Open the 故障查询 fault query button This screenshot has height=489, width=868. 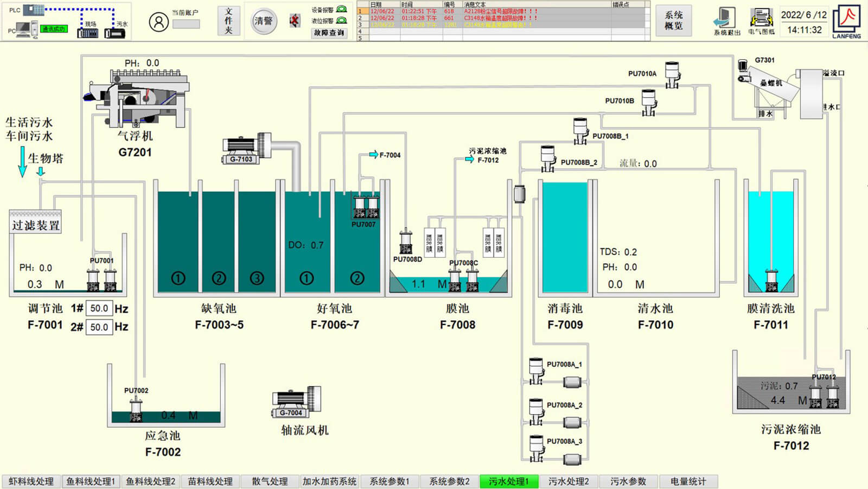(x=329, y=33)
